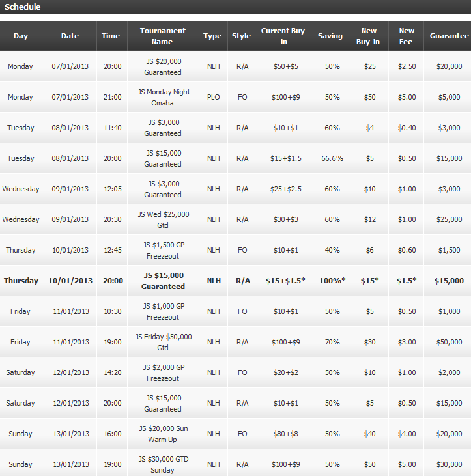Click the 66.6% saving value
The height and width of the screenshot is (476, 471).
click(332, 158)
